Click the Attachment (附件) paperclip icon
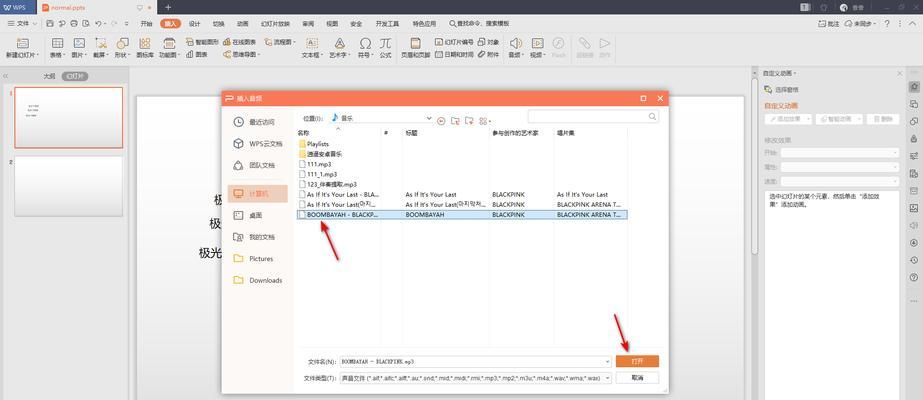The image size is (923, 400). pyautogui.click(x=489, y=54)
